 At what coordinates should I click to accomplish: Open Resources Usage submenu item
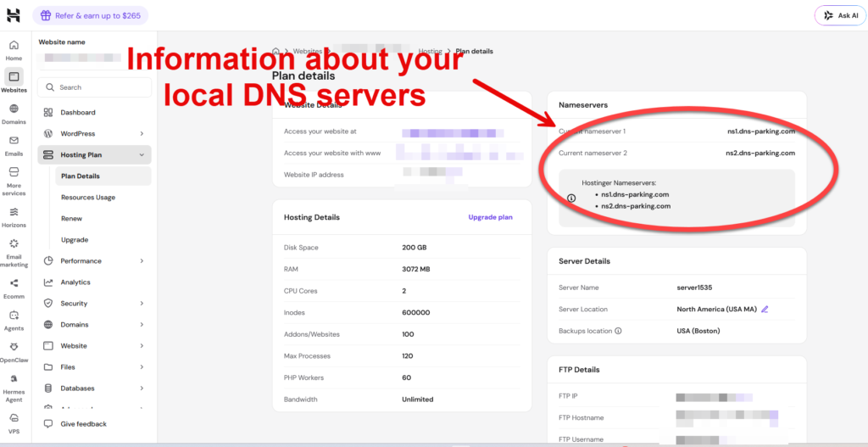tap(103, 197)
